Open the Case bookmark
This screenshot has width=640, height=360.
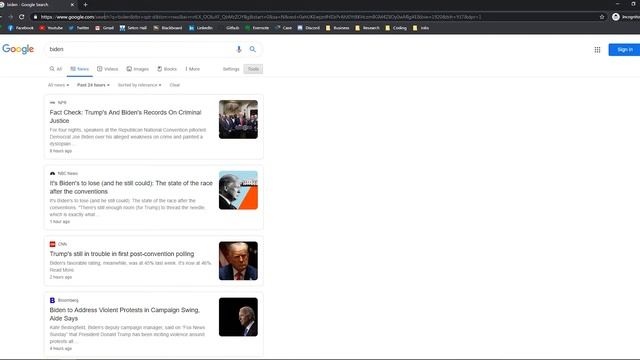coord(284,28)
